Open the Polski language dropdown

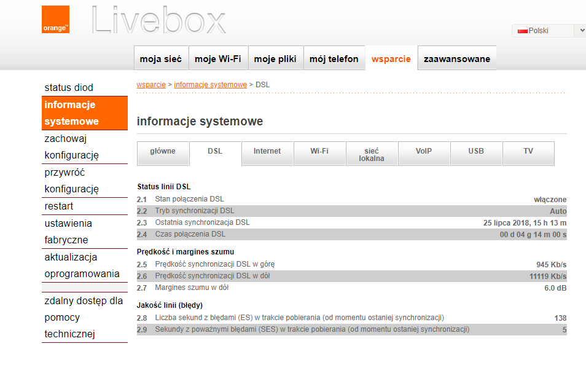[548, 31]
